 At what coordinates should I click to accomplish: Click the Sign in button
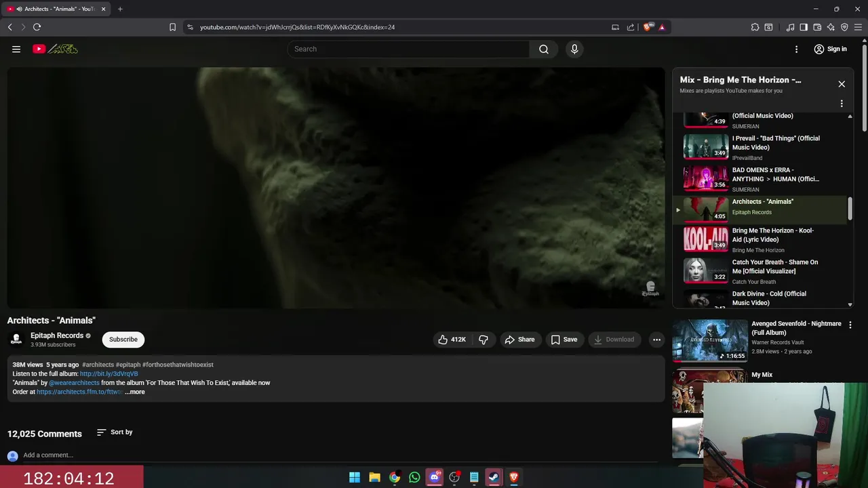[831, 49]
